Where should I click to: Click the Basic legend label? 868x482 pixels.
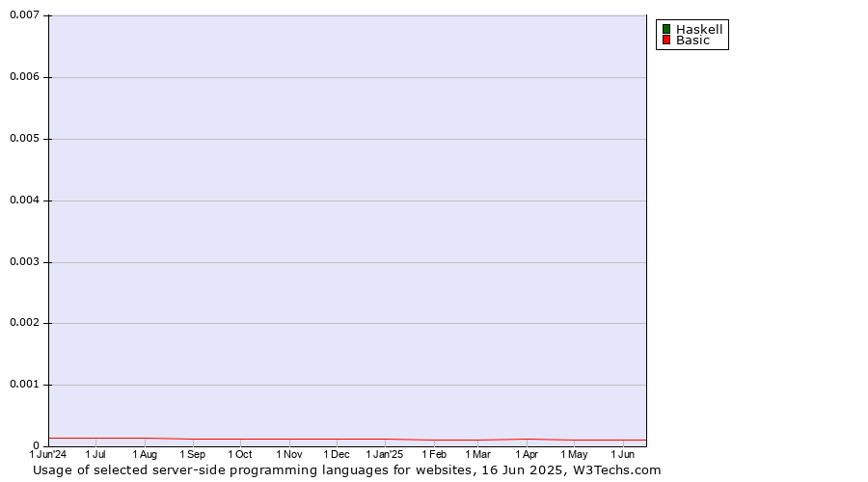point(692,40)
